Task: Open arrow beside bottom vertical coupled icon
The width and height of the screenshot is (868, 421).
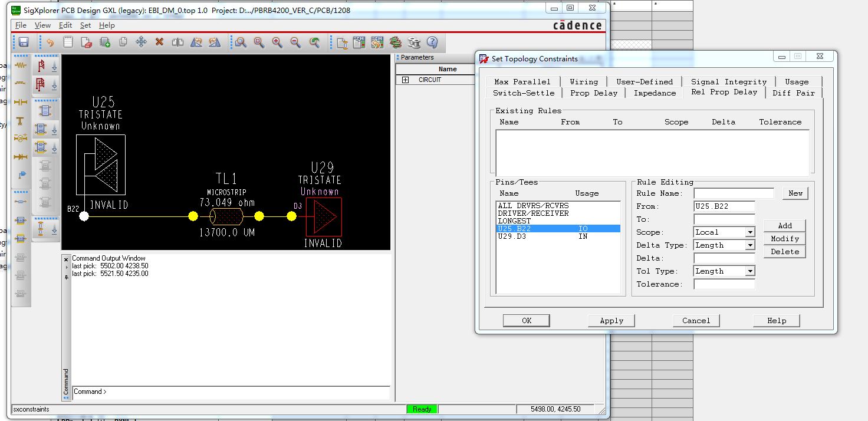Action: 54,229
